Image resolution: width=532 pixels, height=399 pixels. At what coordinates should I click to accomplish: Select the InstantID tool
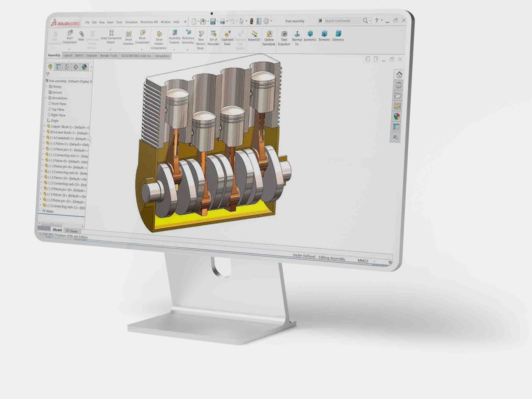click(x=254, y=34)
